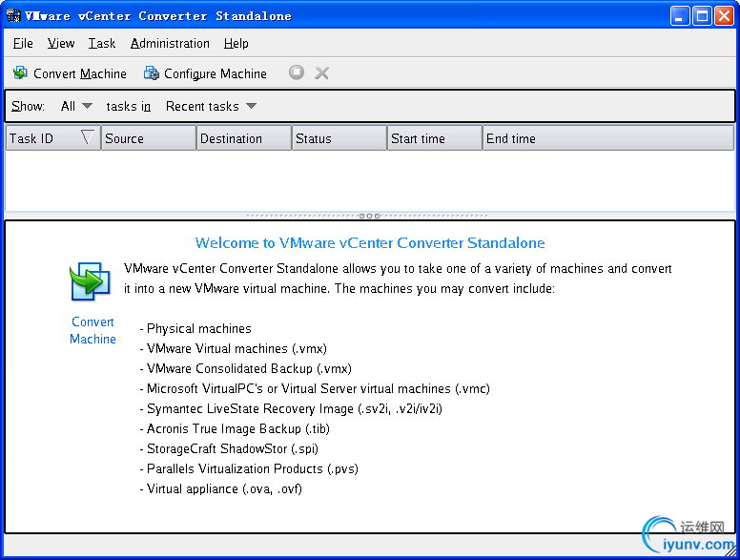The height and width of the screenshot is (560, 740).
Task: Open the Help menu
Action: click(236, 44)
